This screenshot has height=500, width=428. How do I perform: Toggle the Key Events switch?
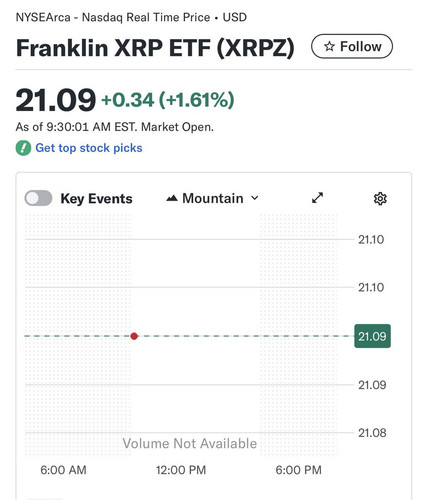[38, 198]
